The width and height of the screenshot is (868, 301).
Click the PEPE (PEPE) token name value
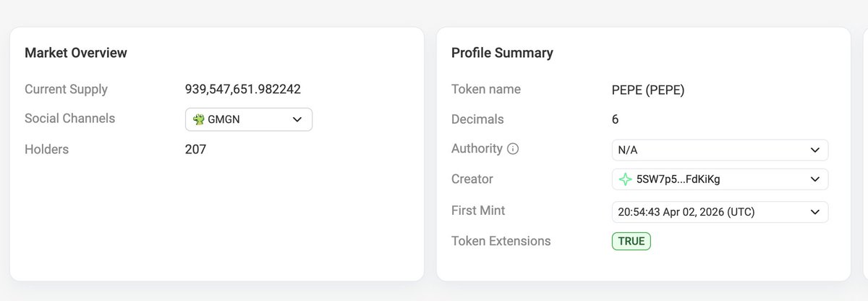648,90
